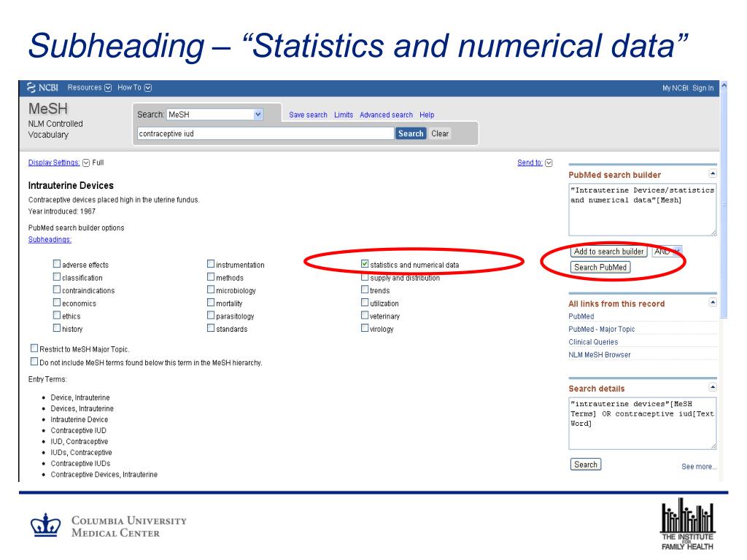Click the Subheadings link

(x=50, y=239)
